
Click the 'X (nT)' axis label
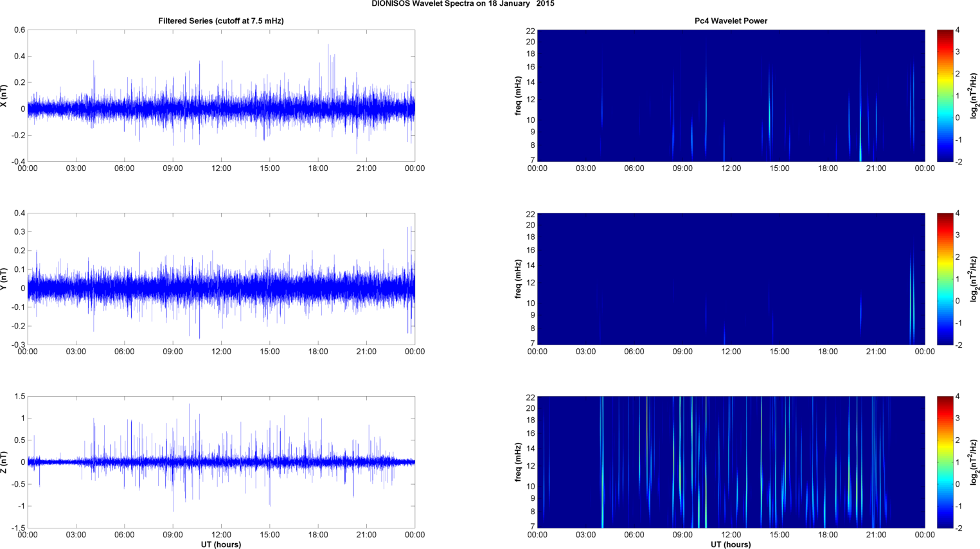[4, 96]
